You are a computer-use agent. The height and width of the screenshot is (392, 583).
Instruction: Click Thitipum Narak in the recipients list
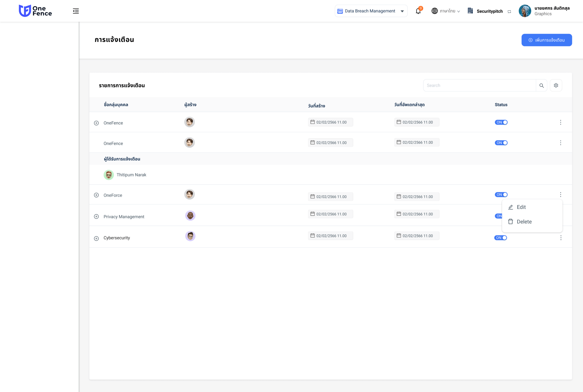(x=131, y=175)
